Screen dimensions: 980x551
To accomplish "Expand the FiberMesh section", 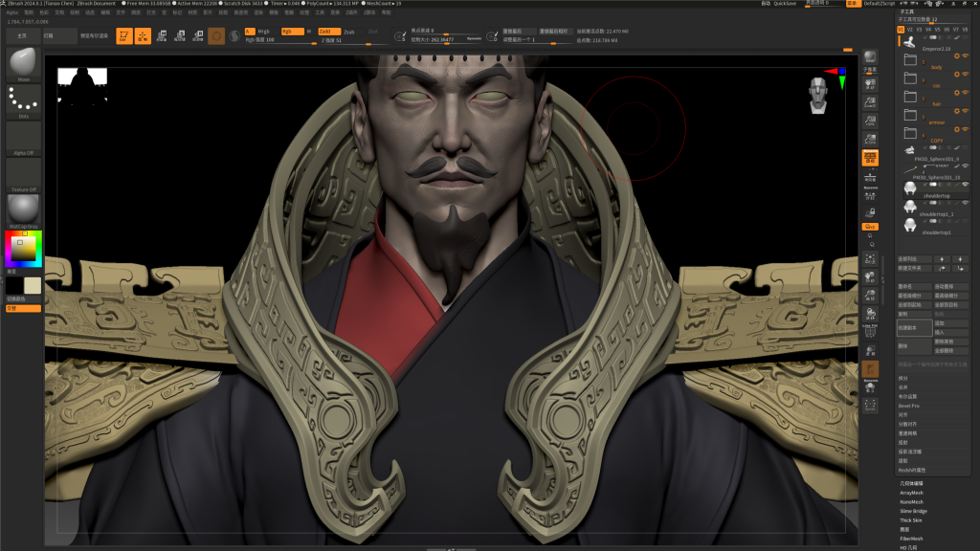I will 911,539.
